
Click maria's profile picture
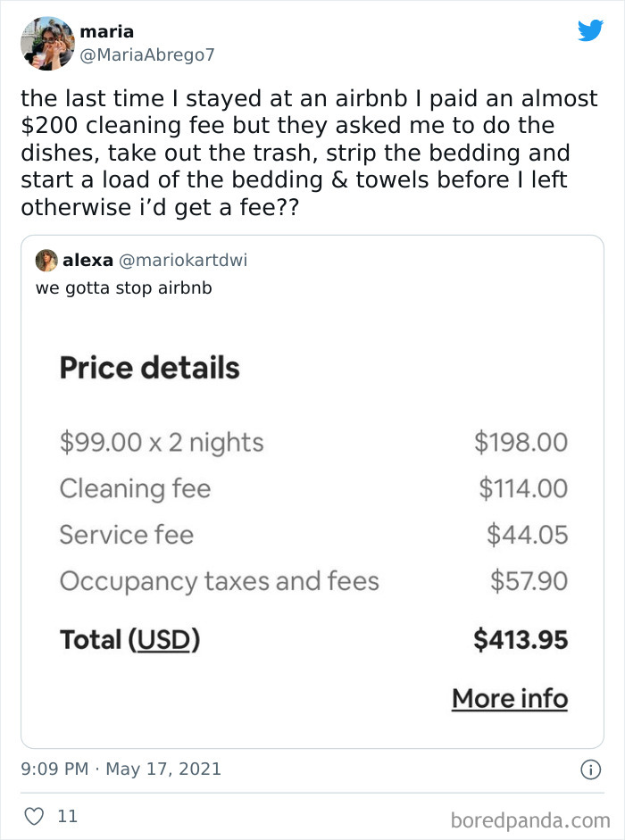[47, 42]
